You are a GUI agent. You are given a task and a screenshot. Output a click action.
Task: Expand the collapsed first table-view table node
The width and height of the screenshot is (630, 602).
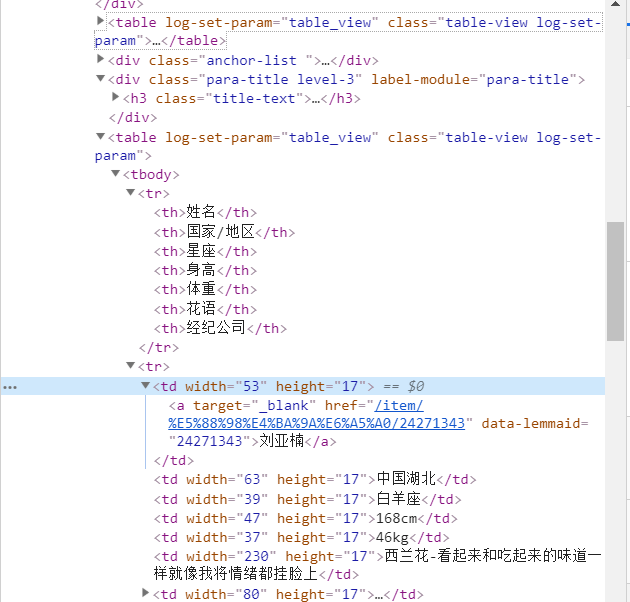(x=100, y=20)
